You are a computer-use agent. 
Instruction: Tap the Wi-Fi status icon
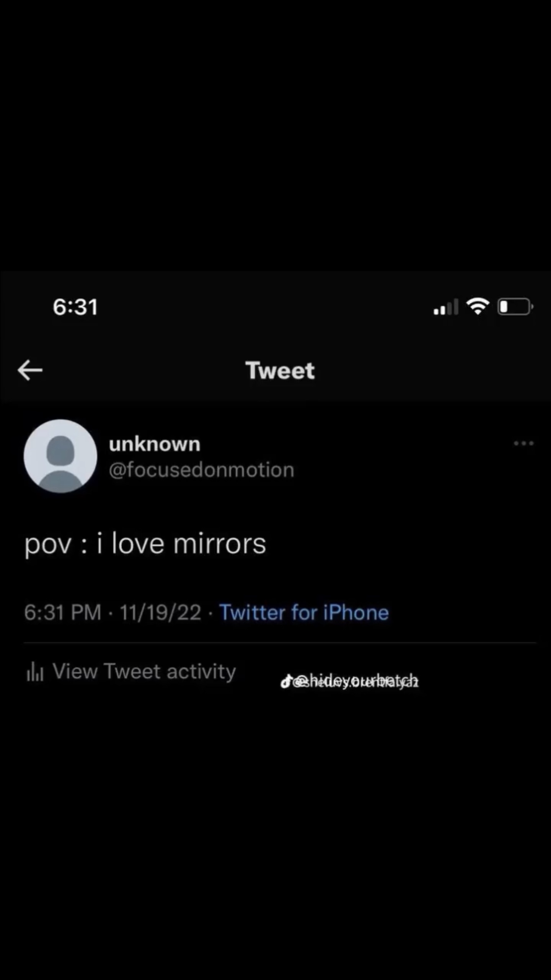point(478,306)
